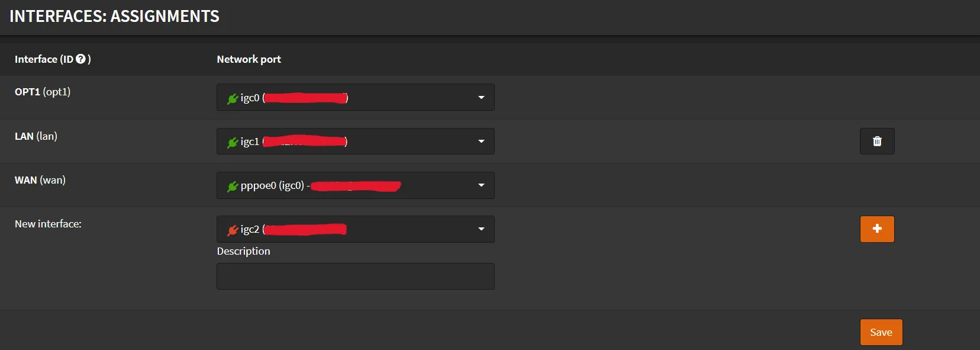
Task: Delete the LAN interface with trash icon
Action: (x=877, y=141)
